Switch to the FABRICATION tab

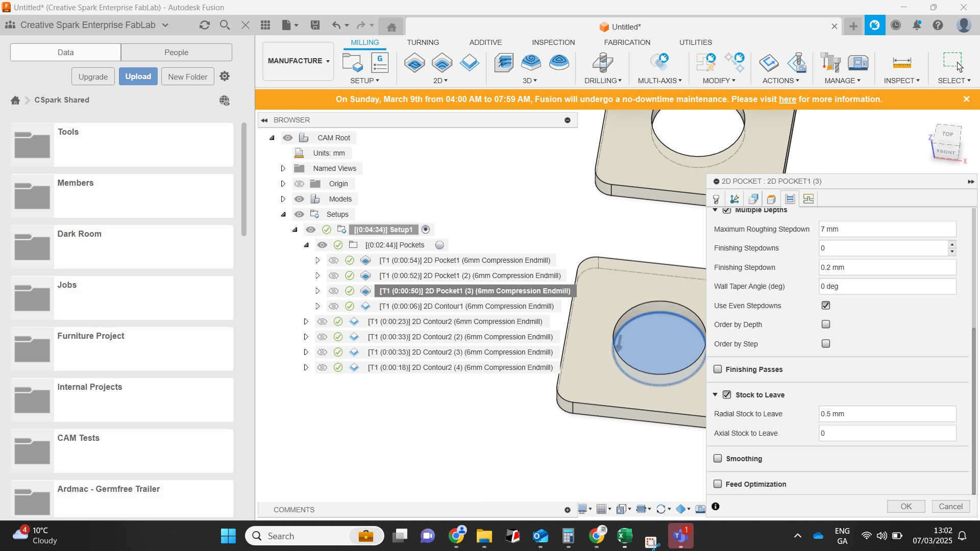tap(627, 42)
